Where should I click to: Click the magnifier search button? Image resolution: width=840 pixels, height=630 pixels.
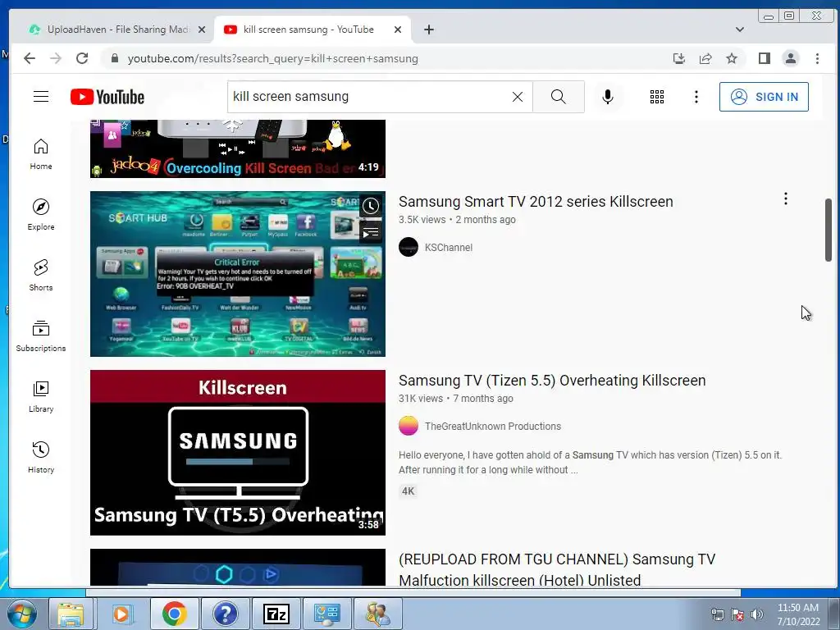coord(558,97)
